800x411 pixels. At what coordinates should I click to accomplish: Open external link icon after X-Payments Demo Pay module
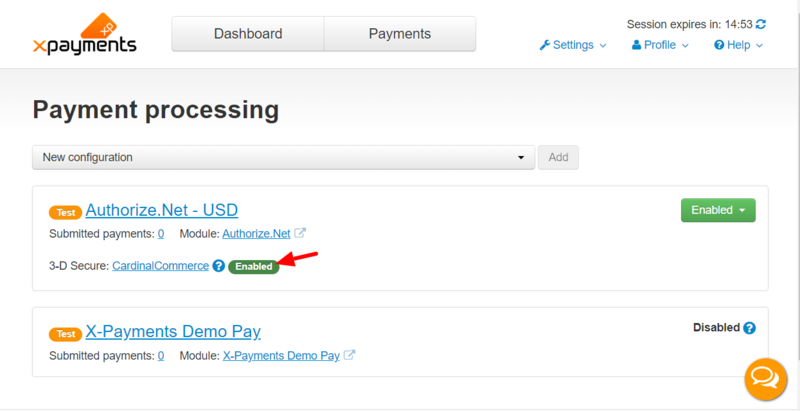(349, 355)
